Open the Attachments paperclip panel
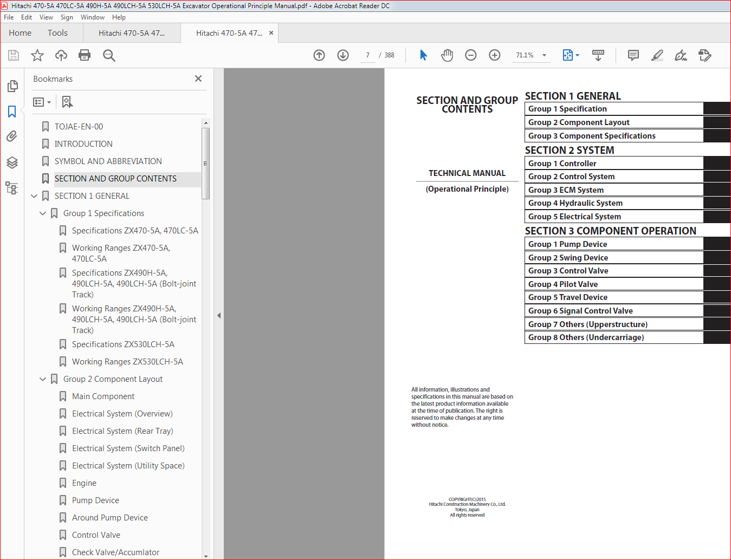 tap(12, 136)
